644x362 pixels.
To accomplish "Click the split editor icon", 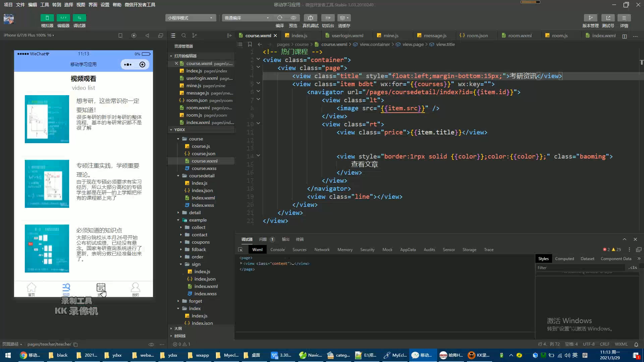I will click(x=624, y=36).
